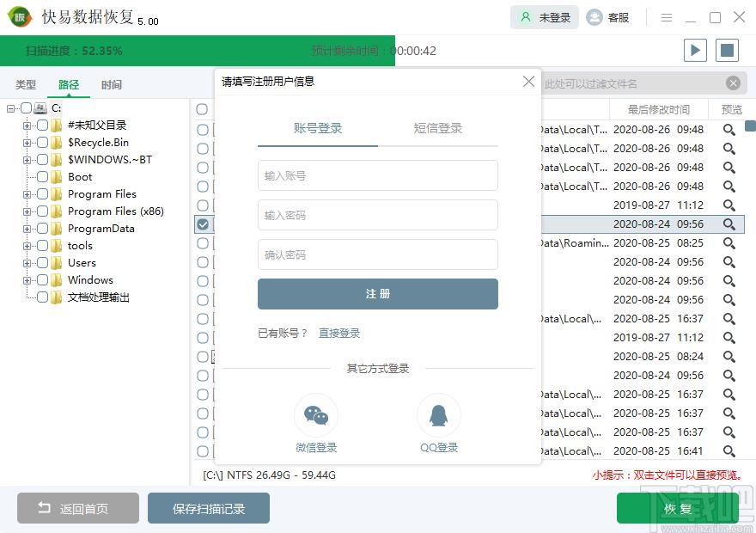Viewport: 756px width, 533px height.
Task: Switch to the 路径 tab
Action: (x=69, y=85)
